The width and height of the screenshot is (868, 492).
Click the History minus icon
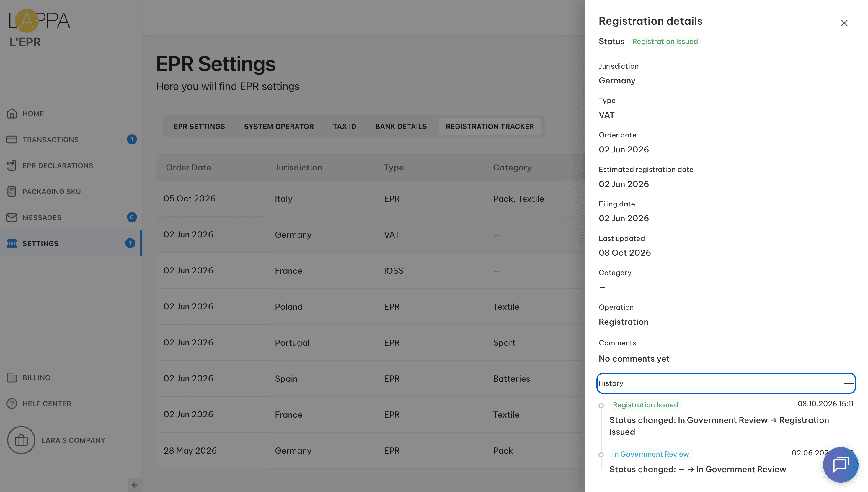coord(849,383)
